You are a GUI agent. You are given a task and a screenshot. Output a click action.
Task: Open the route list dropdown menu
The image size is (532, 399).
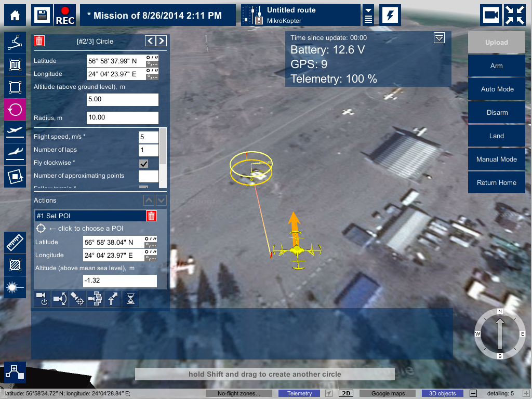(x=368, y=15)
